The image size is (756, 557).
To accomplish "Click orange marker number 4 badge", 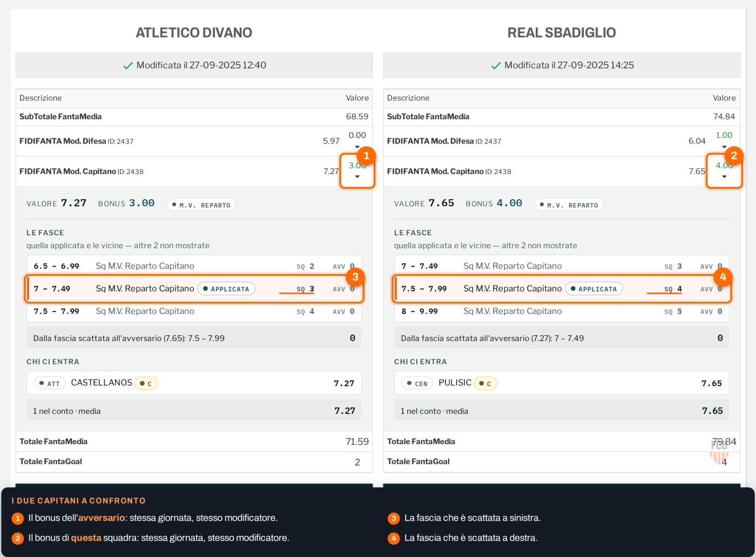I will coord(723,277).
